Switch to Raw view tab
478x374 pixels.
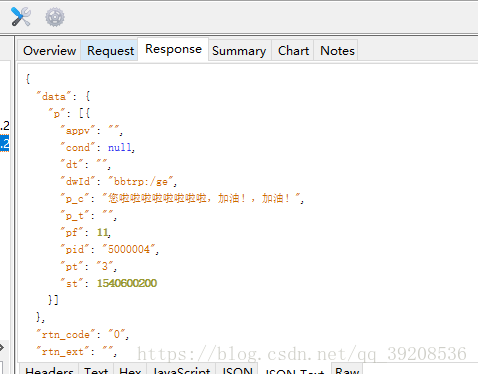pos(347,369)
